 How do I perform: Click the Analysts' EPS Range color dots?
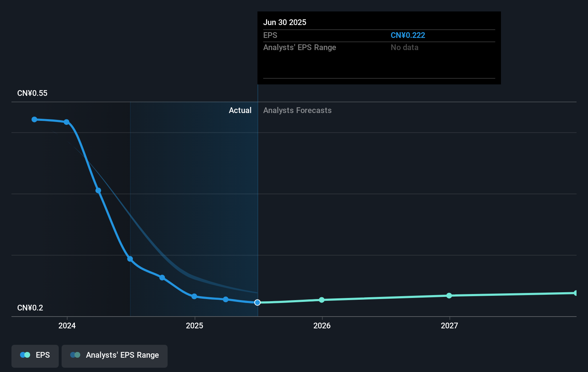tap(75, 355)
